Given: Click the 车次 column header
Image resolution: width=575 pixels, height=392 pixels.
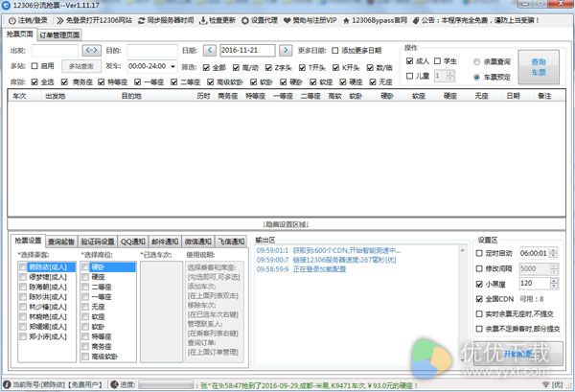Looking at the screenshot, I should click(19, 96).
